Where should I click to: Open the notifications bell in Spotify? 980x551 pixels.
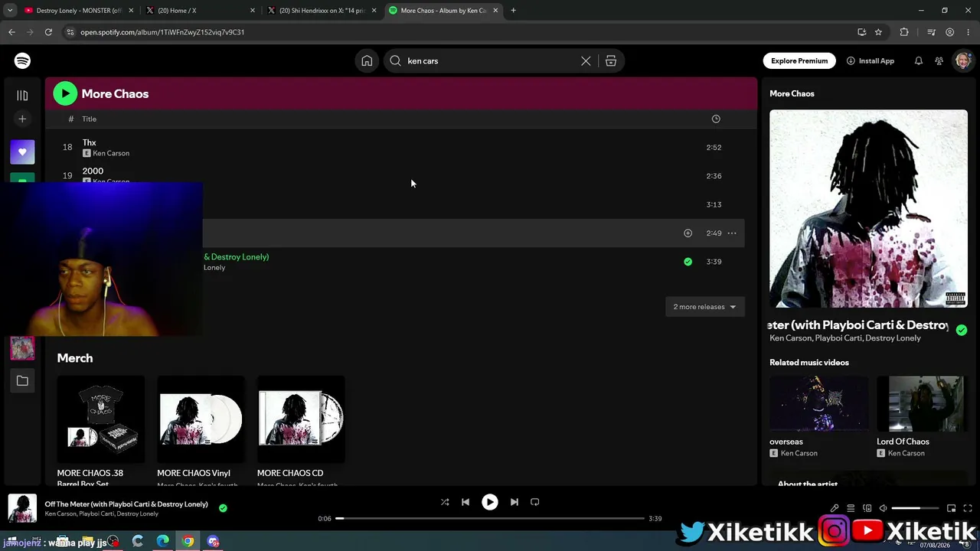pyautogui.click(x=918, y=61)
